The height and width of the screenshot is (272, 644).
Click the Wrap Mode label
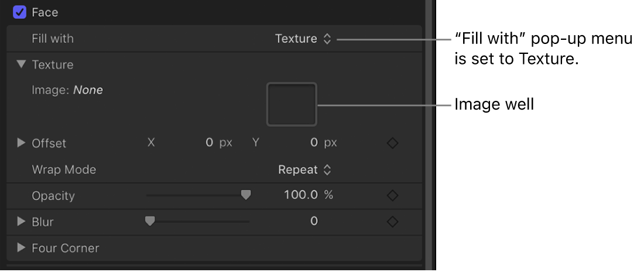point(64,169)
